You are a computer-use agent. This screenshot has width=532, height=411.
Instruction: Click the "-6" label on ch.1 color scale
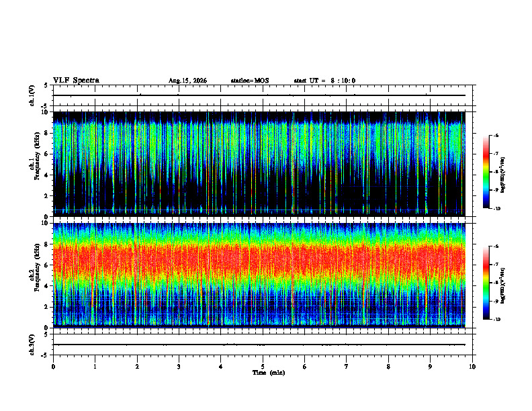point(496,135)
